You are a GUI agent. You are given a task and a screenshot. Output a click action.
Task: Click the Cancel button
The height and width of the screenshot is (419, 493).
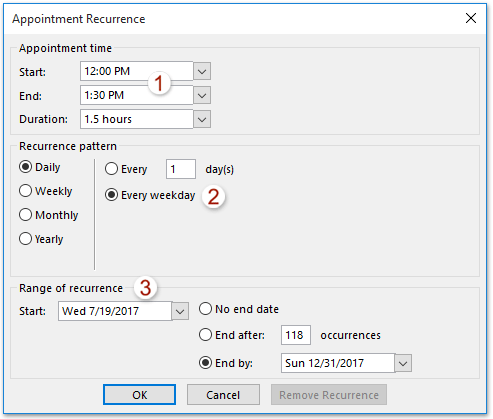point(223,395)
